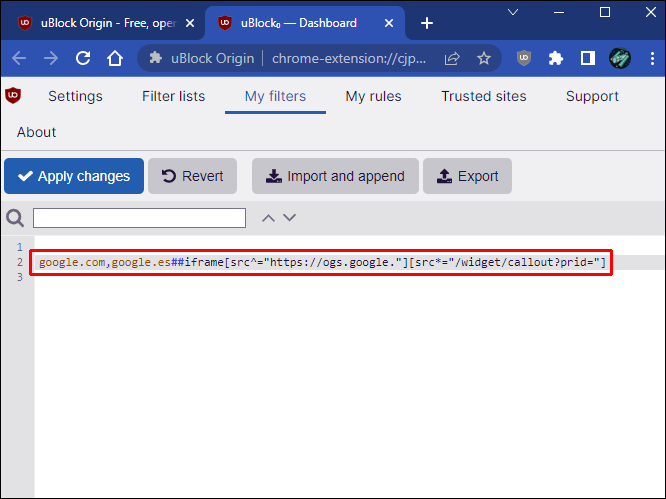
Task: Open the browser home page icon
Action: [x=115, y=58]
